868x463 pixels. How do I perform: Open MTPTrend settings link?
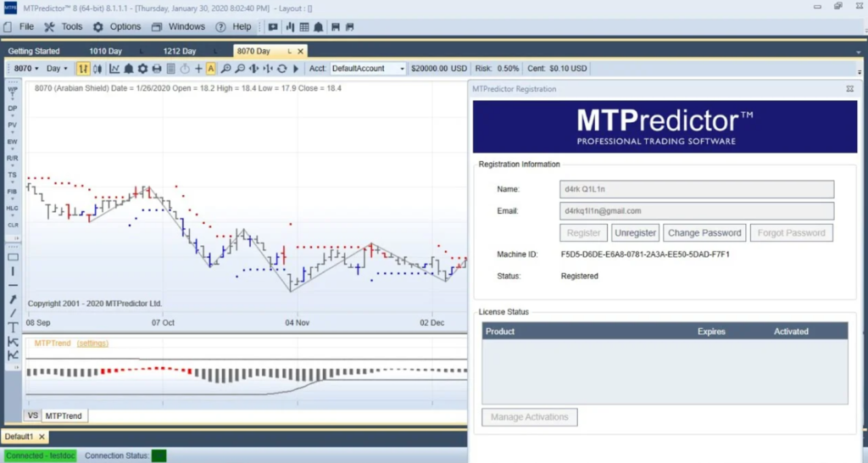[92, 343]
